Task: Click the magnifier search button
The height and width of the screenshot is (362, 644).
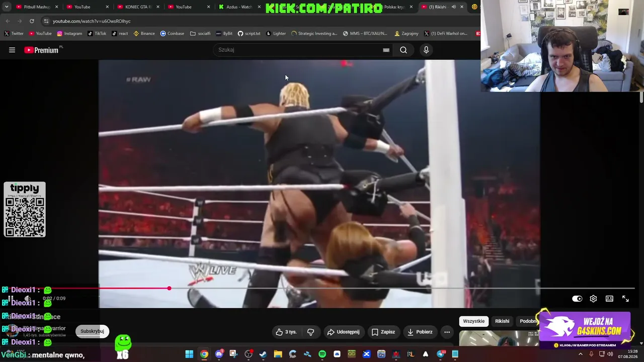Action: 404,50
